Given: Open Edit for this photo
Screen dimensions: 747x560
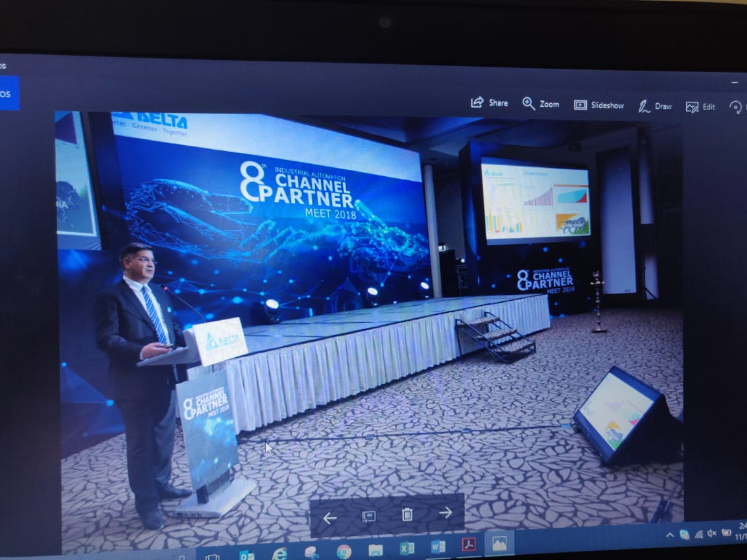Looking at the screenshot, I should pos(700,107).
